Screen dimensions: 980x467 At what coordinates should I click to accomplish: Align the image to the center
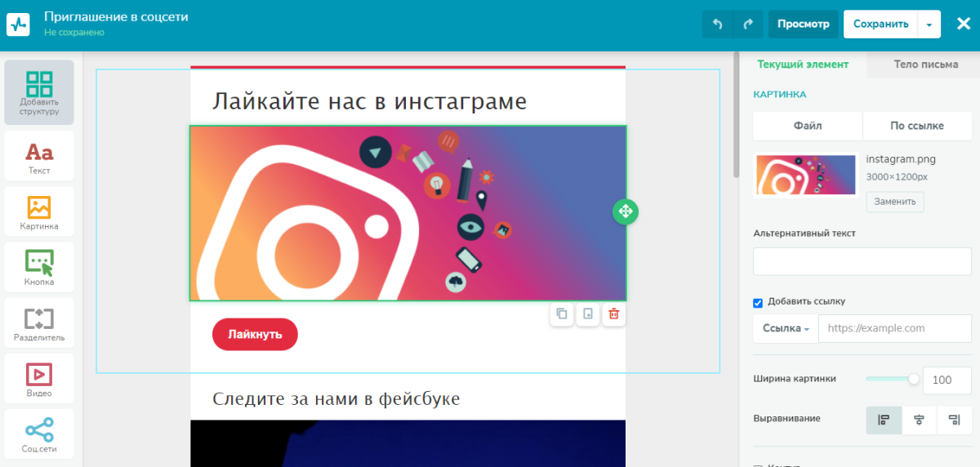click(x=919, y=420)
